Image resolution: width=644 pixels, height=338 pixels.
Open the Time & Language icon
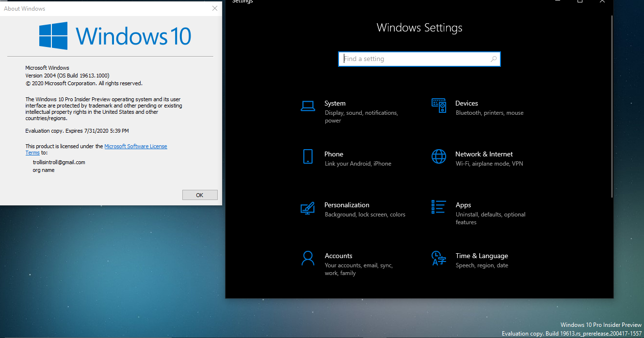pyautogui.click(x=438, y=258)
